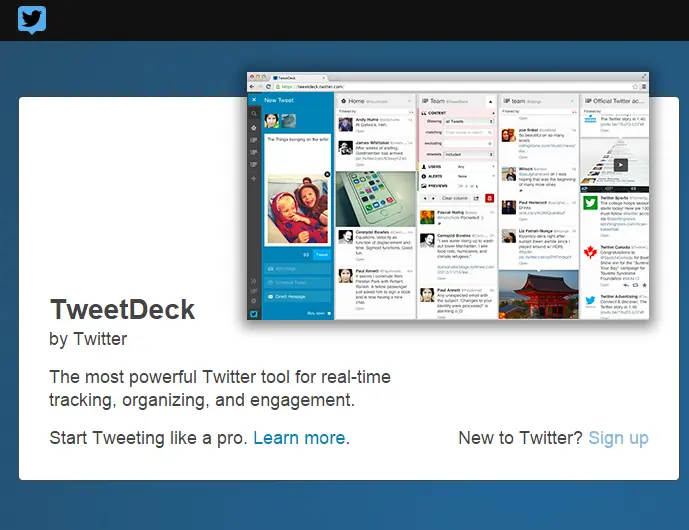Click the Add image button
Viewport: 689px width, 530px height.
click(298, 269)
